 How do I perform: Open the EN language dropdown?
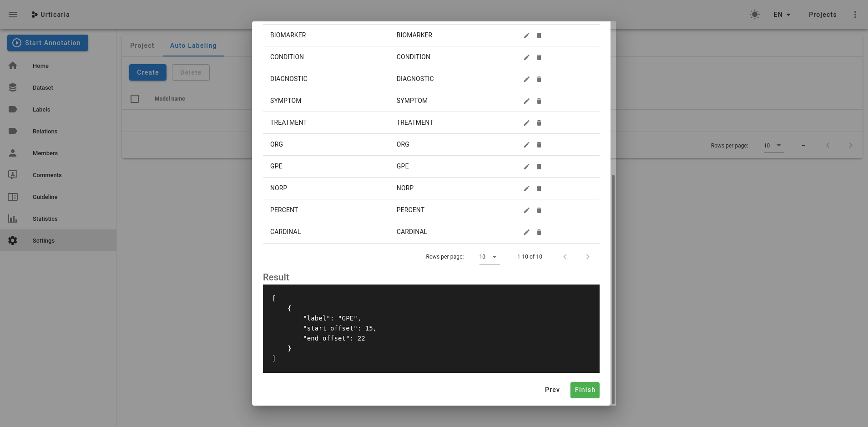coord(782,15)
